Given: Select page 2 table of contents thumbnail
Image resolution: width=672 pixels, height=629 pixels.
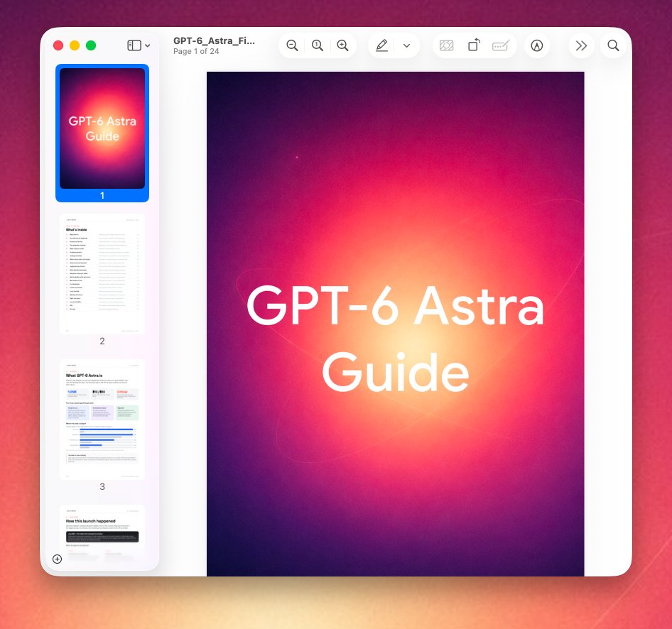Looking at the screenshot, I should coord(102,274).
